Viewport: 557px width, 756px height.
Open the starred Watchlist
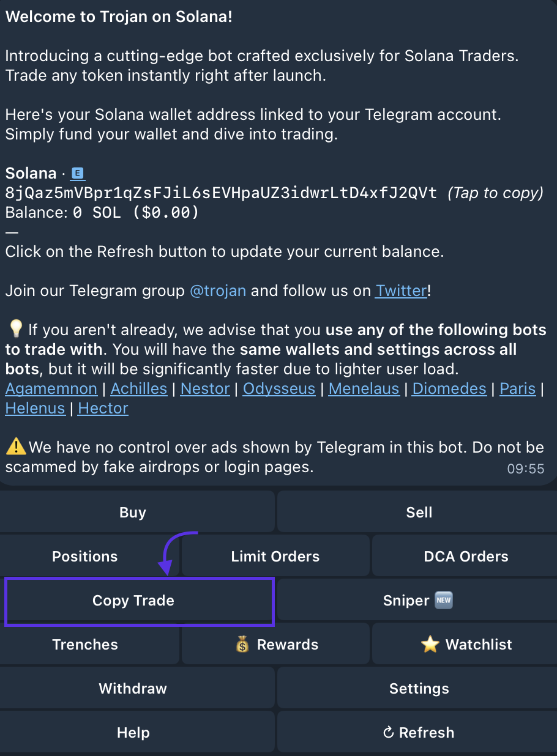466,645
